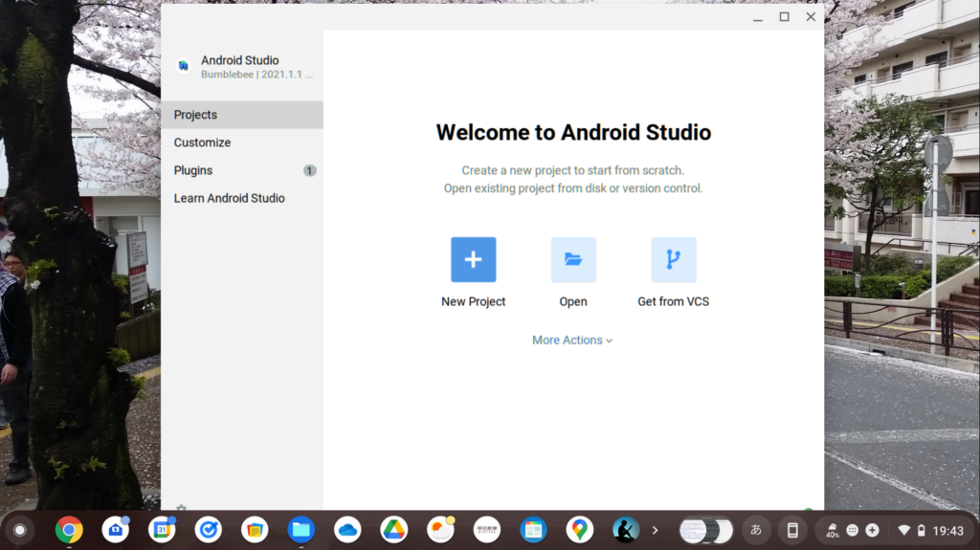
Task: Close the Android Studio welcome window
Action: click(811, 17)
